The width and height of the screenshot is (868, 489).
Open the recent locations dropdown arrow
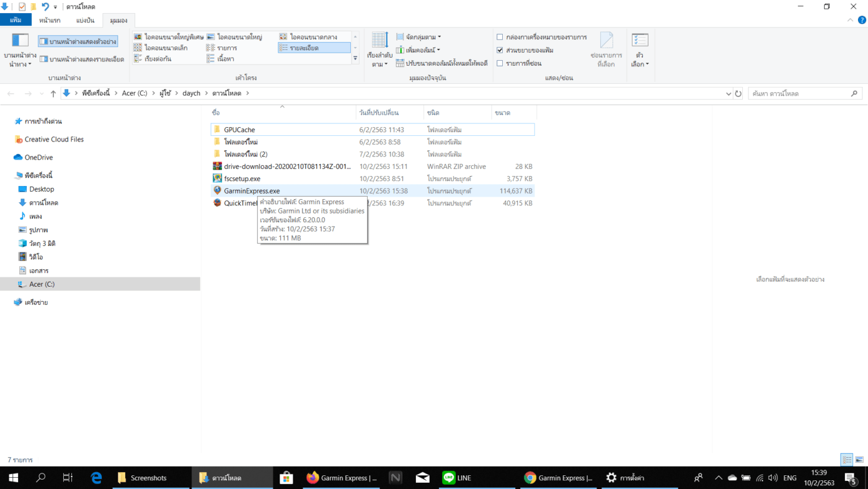(41, 93)
